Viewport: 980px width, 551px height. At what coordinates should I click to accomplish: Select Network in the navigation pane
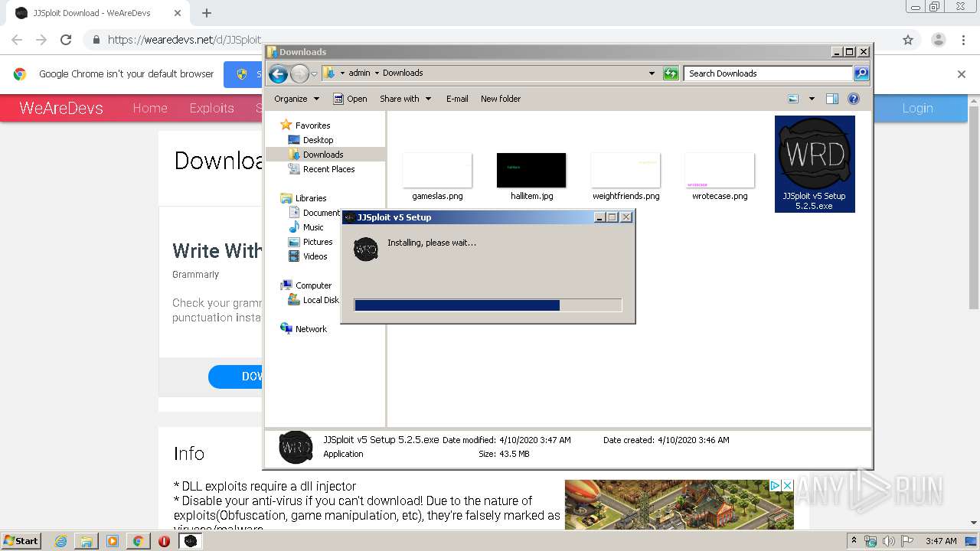(x=303, y=329)
